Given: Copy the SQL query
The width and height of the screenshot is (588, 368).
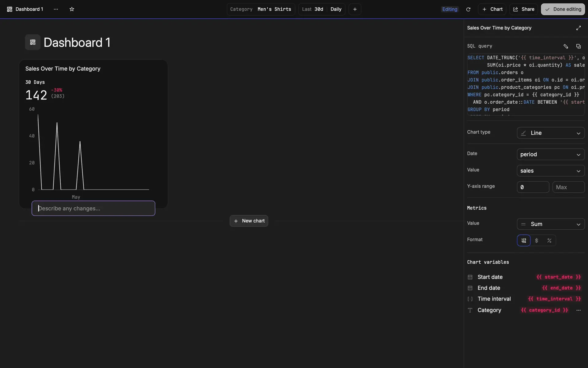Looking at the screenshot, I should tap(578, 46).
